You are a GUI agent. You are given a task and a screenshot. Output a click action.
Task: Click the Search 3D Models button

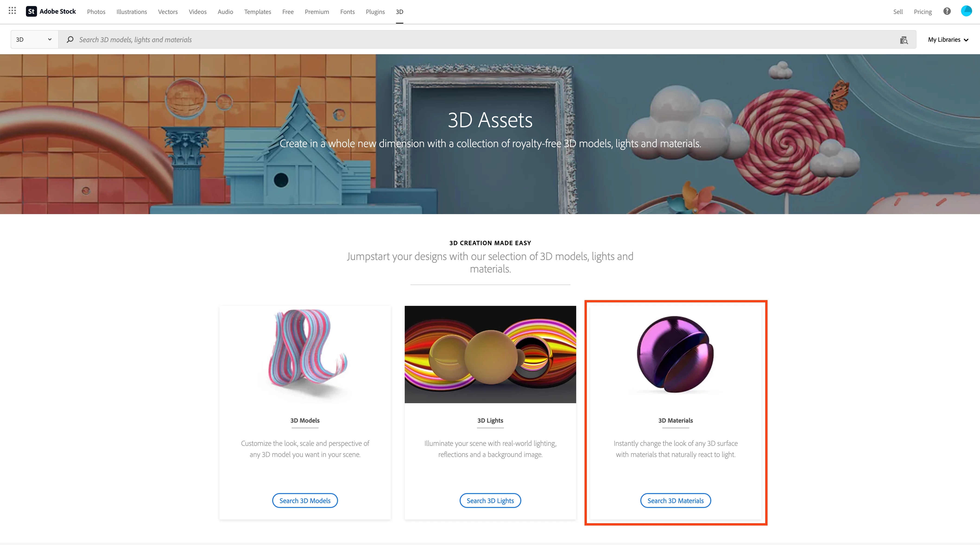click(x=305, y=501)
